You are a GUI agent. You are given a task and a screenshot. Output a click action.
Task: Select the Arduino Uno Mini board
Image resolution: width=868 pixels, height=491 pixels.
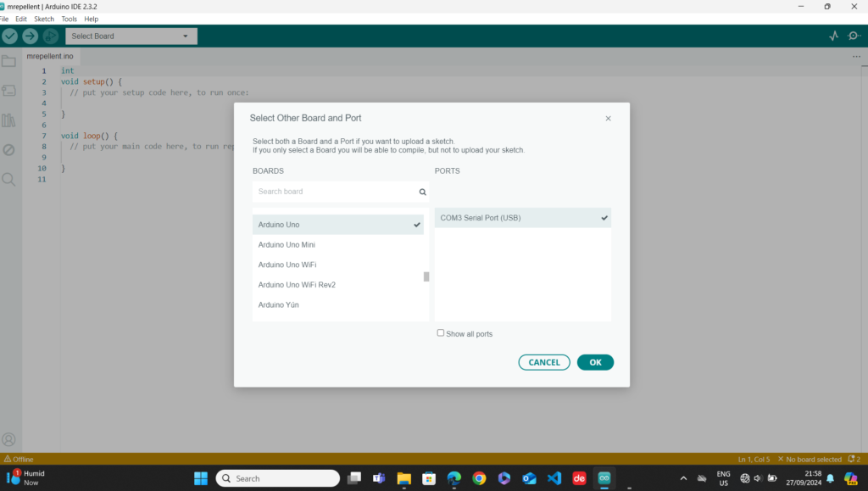pos(337,245)
